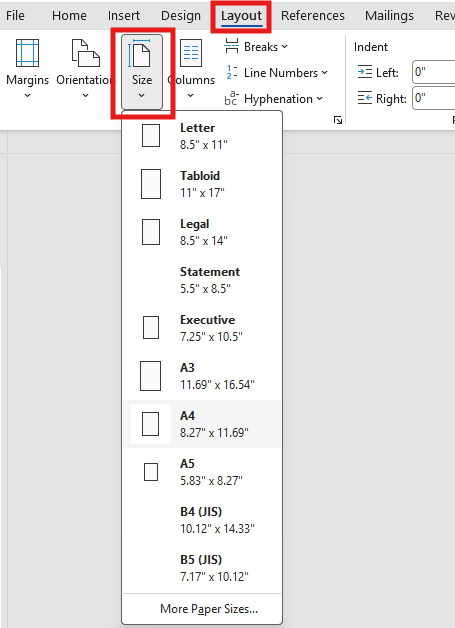455x628 pixels.
Task: Choose Letter 8.5" x 11" paper size
Action: click(202, 136)
